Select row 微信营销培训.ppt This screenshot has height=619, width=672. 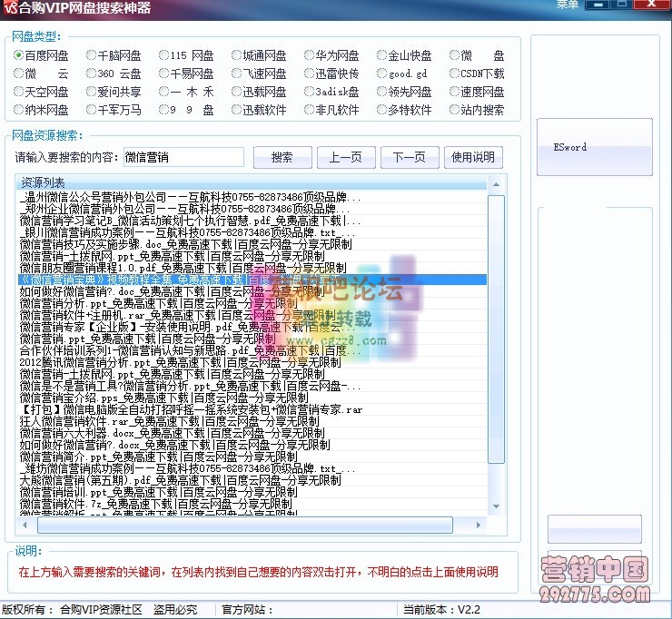coord(252,492)
